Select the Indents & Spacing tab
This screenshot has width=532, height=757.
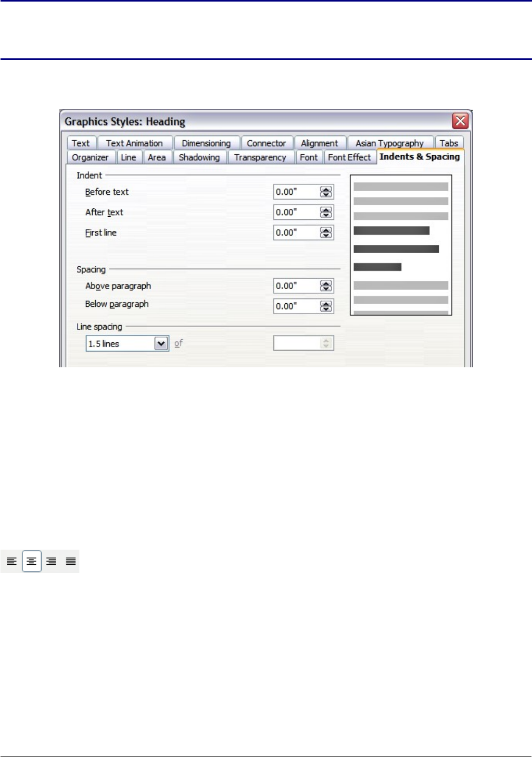(420, 157)
